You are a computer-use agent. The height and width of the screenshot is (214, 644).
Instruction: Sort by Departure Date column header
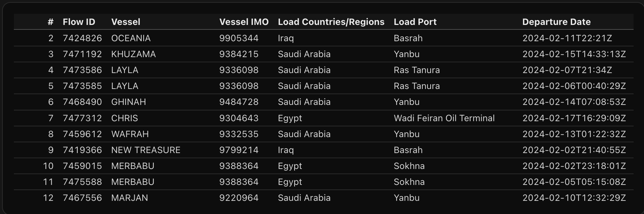pyautogui.click(x=556, y=22)
